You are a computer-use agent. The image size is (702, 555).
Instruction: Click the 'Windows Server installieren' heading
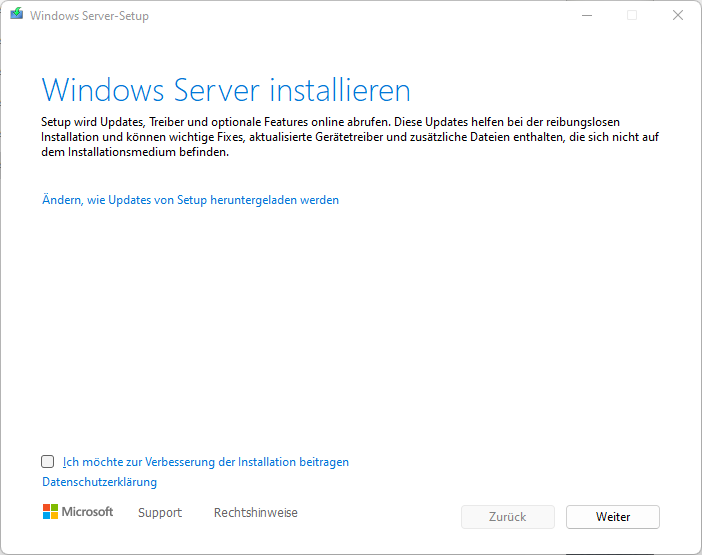click(x=226, y=90)
